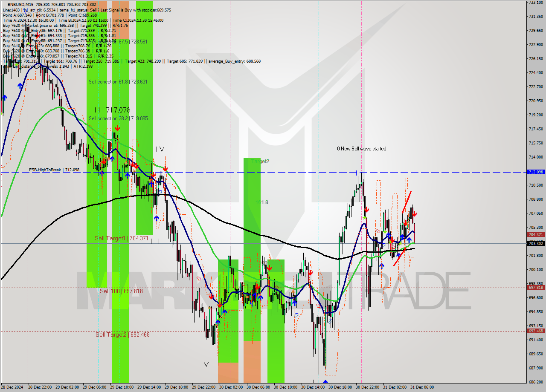The width and height of the screenshot is (546, 392).
Task: Click the 733.000 price scale value
Action: click(x=535, y=3)
